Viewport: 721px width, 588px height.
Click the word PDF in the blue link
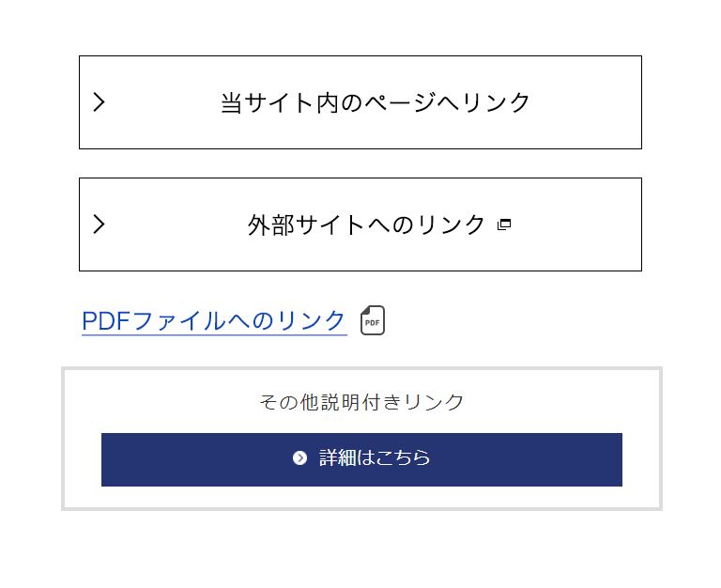106,321
